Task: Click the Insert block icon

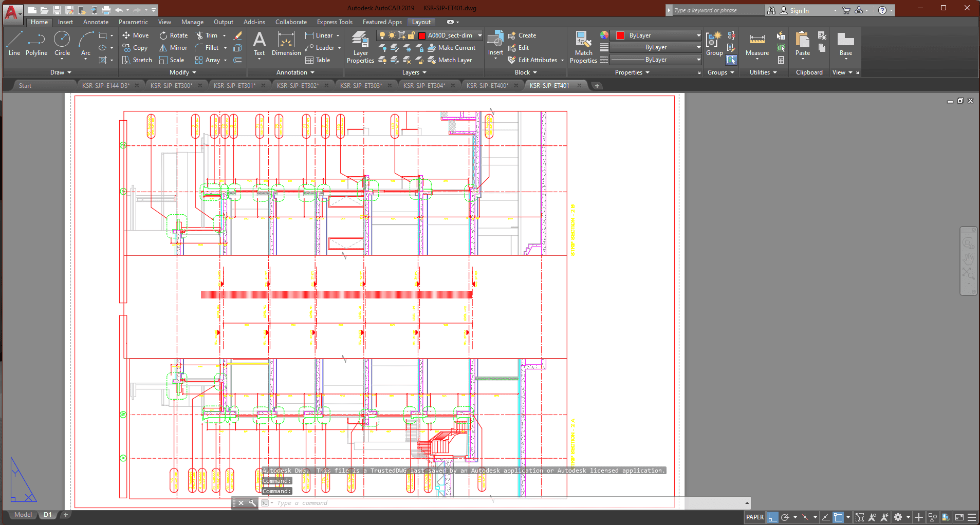Action: click(495, 43)
